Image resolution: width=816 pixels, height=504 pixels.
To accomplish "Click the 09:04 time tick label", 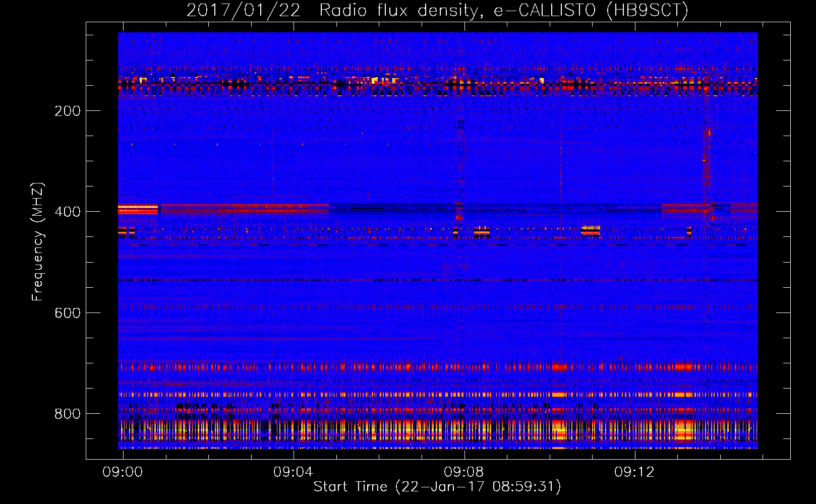I will [x=293, y=472].
